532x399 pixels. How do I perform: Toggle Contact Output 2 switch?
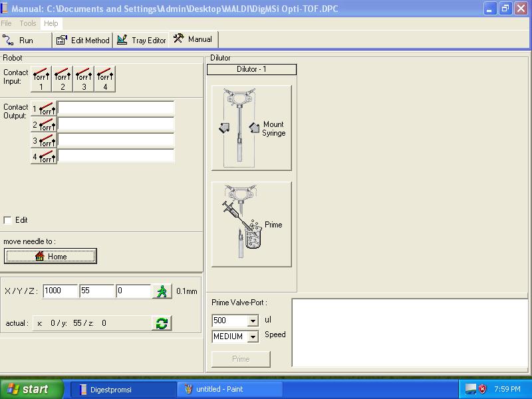(44, 124)
